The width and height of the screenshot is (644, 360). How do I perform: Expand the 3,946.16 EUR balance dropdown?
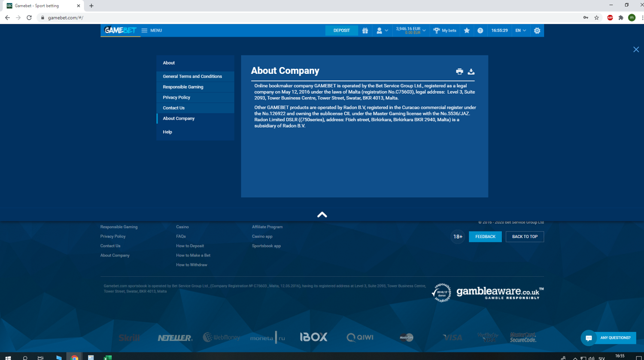click(x=411, y=31)
